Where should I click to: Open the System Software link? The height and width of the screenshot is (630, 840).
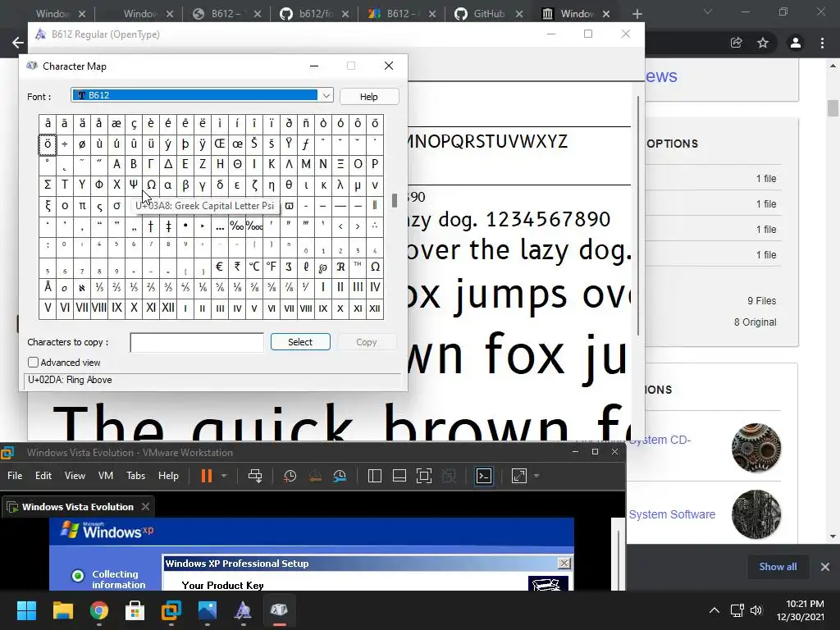point(672,514)
